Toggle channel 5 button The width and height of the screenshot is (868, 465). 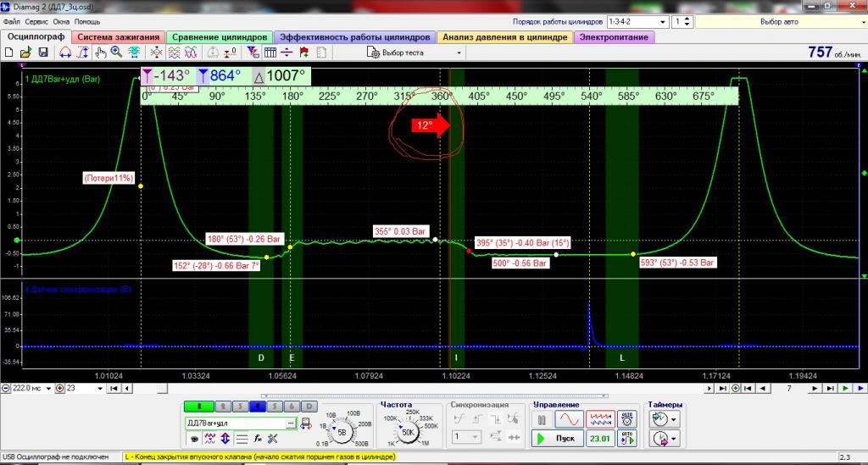pos(275,407)
